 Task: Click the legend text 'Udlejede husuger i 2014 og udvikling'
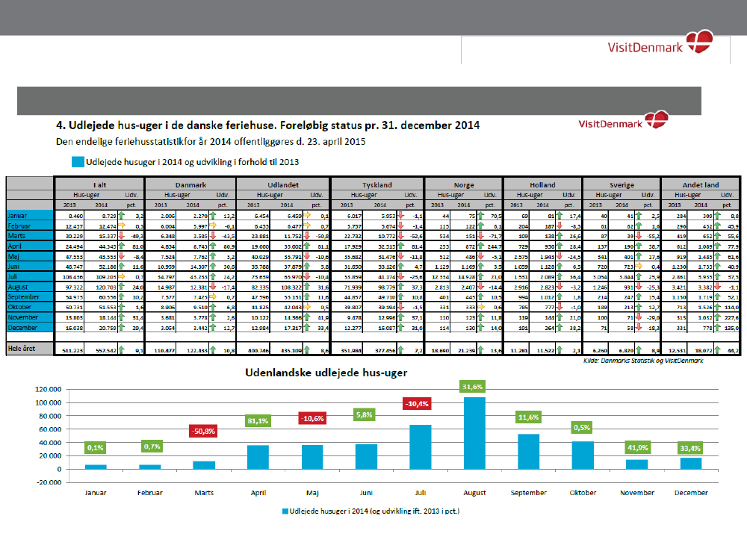tap(193, 162)
